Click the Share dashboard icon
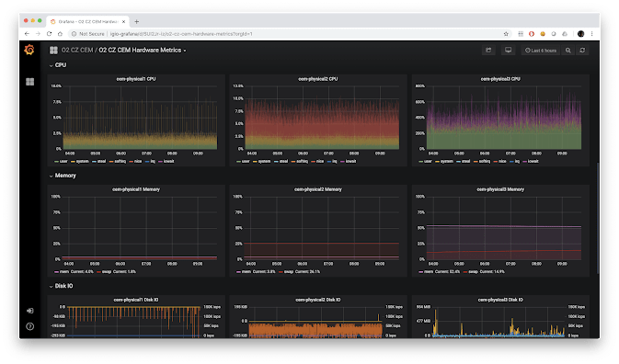 click(488, 51)
